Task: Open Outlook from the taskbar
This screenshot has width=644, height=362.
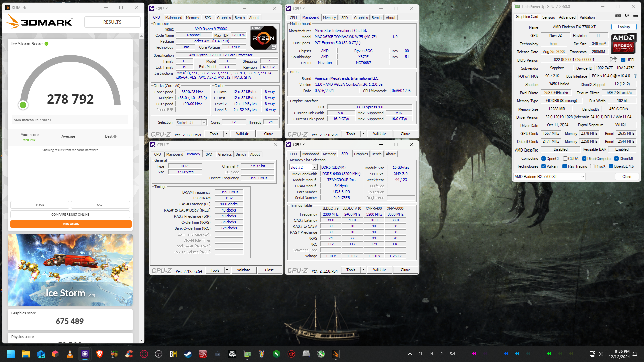Action: click(x=41, y=354)
